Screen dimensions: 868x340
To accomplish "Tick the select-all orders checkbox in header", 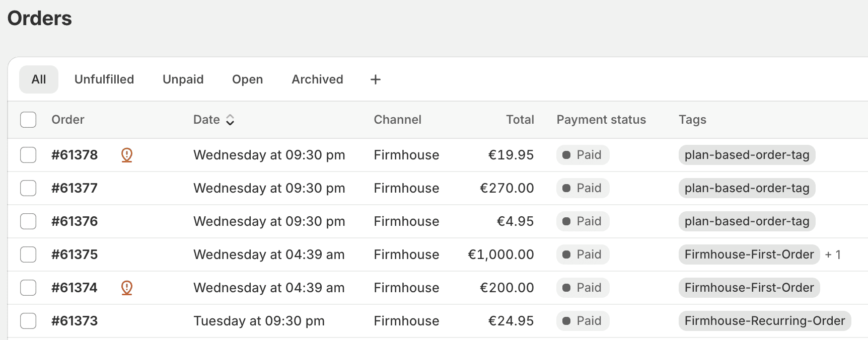I will point(28,120).
